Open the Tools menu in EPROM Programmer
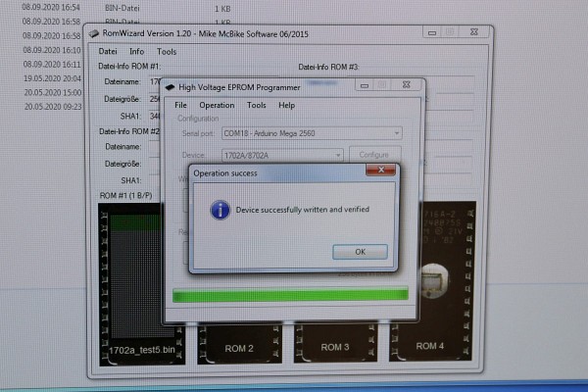Screen dimensions: 588x392 tap(256, 105)
